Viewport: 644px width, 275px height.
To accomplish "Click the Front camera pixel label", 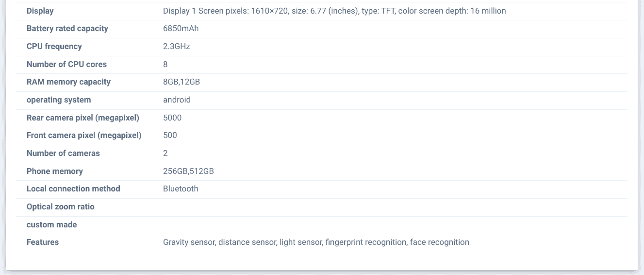I will point(84,135).
